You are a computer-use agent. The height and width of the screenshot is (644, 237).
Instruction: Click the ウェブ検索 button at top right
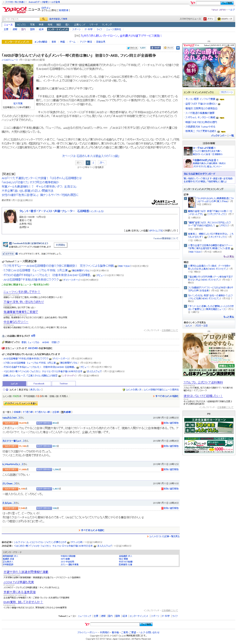(227, 3)
